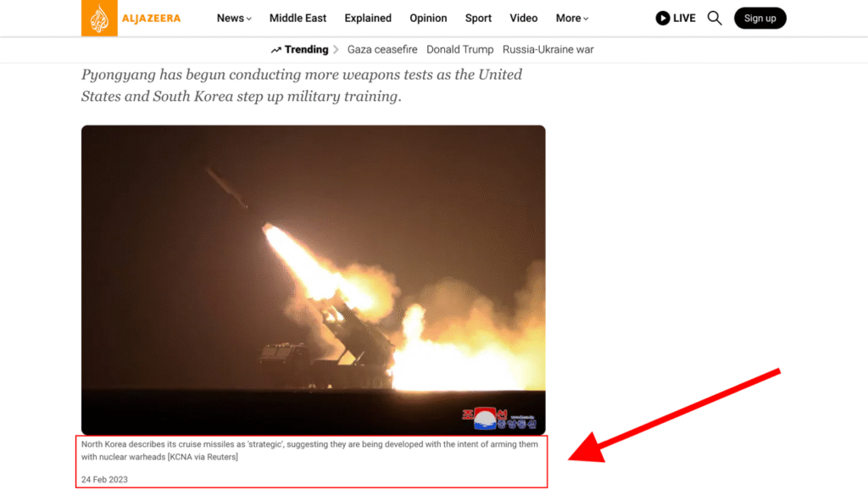
Task: Open the Video section
Action: tap(524, 19)
